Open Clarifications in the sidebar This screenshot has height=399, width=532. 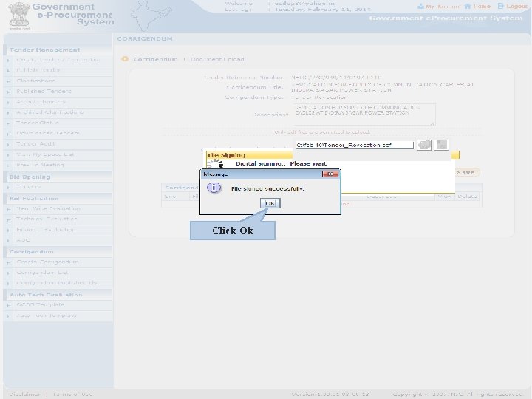[35, 81]
